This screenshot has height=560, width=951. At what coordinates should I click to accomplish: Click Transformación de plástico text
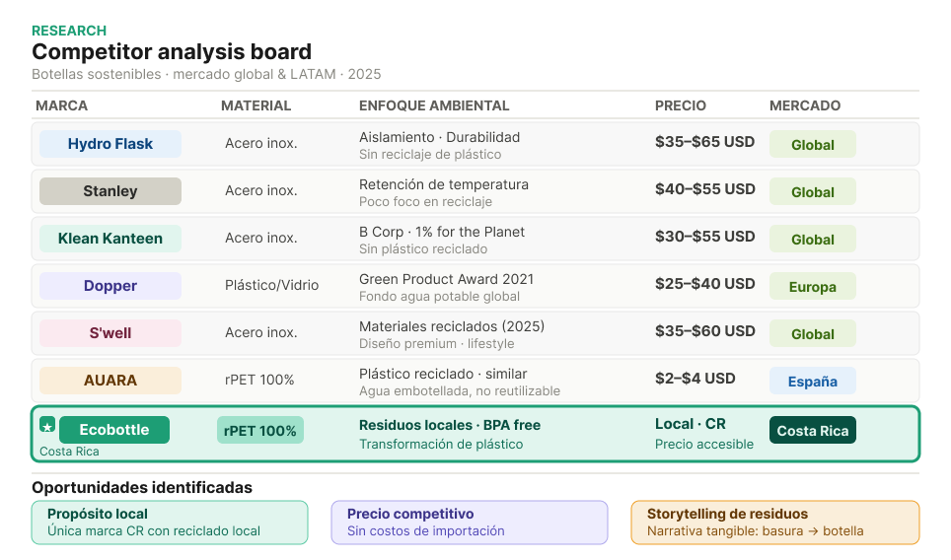coord(441,445)
